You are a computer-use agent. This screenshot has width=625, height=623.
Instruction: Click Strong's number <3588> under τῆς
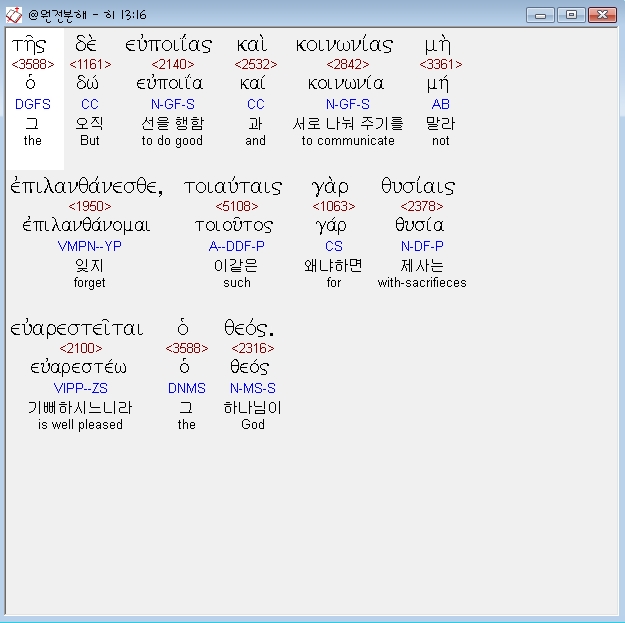pyautogui.click(x=33, y=64)
